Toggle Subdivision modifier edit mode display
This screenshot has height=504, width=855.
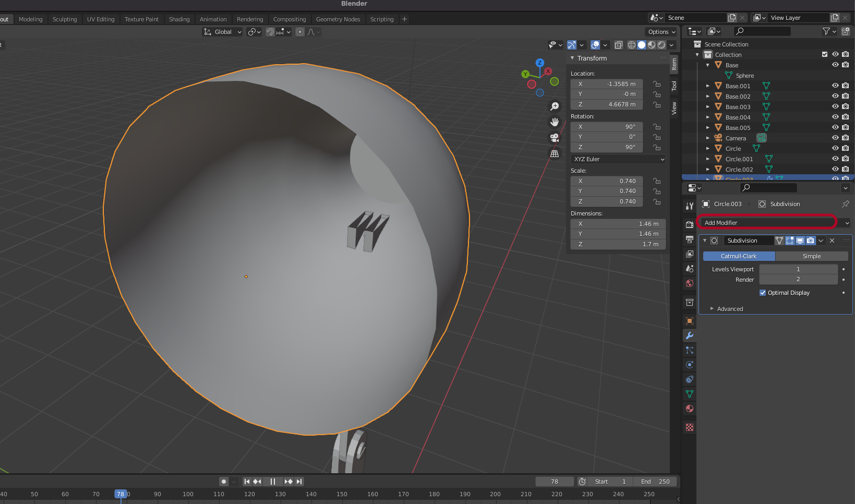(790, 241)
